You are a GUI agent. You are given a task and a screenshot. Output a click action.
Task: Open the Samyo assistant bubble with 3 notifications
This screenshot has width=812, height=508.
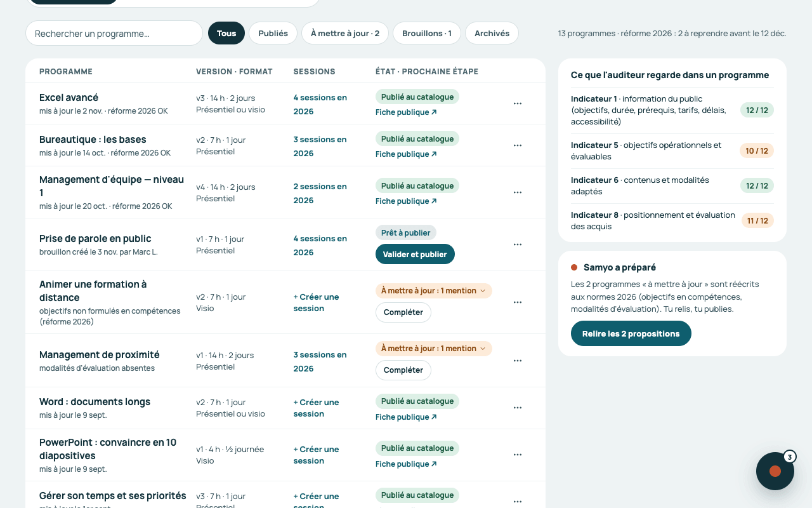point(775,471)
